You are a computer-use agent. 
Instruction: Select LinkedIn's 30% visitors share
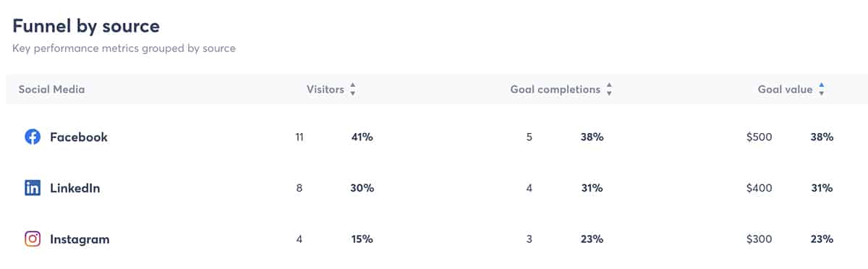[x=362, y=188]
